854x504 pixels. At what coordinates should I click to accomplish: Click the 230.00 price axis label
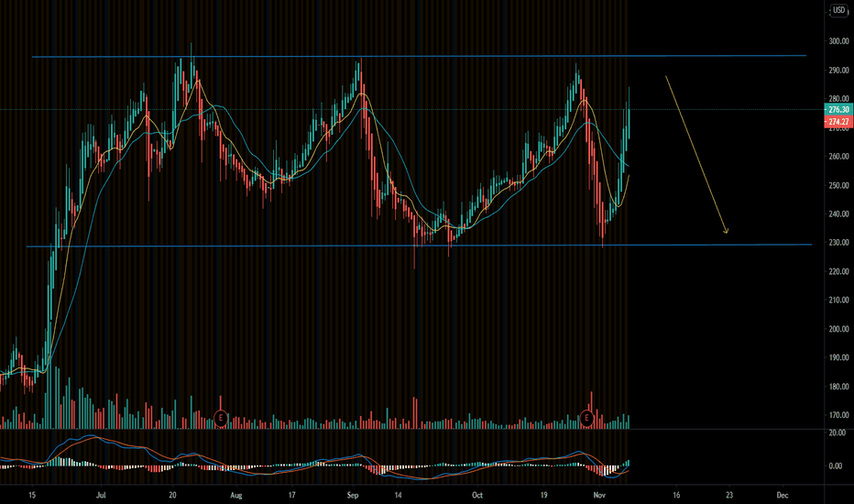[x=838, y=243]
